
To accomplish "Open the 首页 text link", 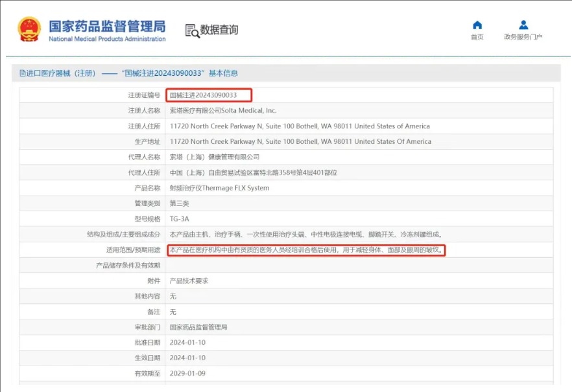I will coord(477,37).
